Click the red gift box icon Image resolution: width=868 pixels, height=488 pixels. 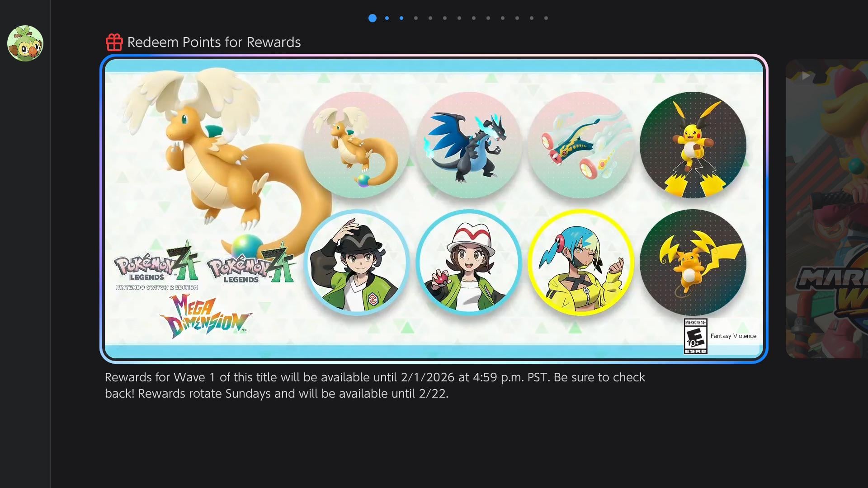(x=114, y=42)
